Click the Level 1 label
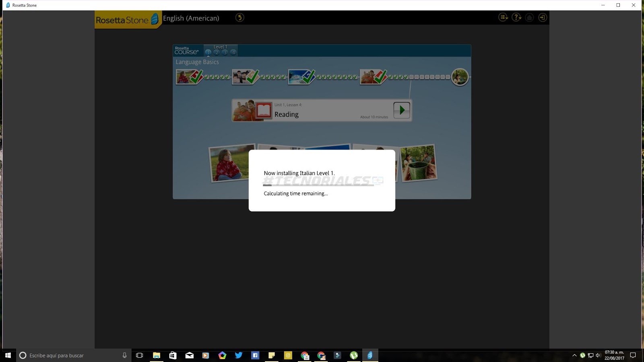644x362 pixels. [221, 47]
